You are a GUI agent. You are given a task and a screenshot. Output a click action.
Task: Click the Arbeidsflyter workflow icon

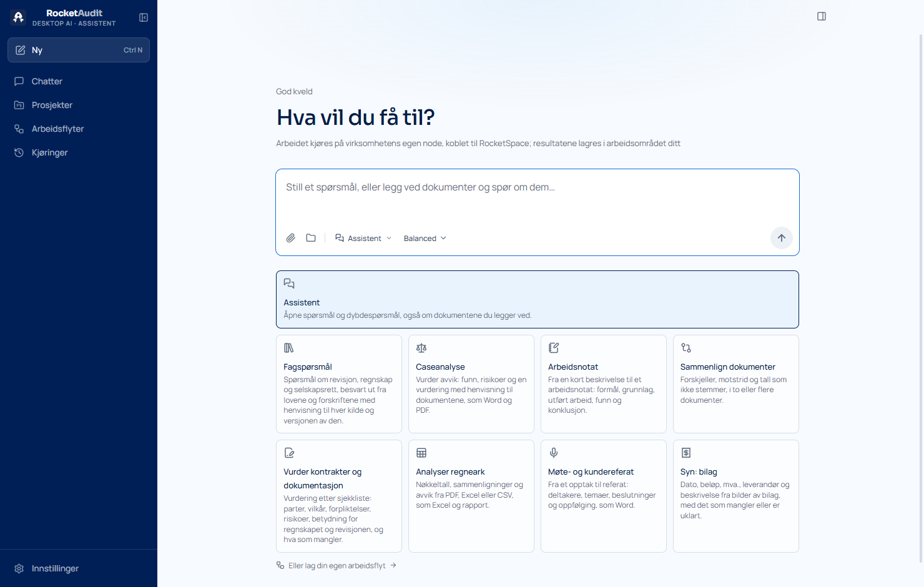(19, 129)
